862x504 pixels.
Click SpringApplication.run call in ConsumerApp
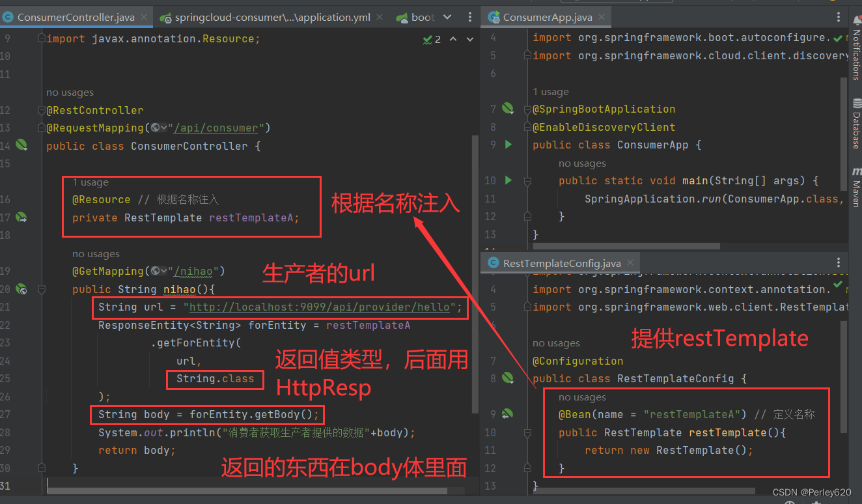[x=653, y=199]
